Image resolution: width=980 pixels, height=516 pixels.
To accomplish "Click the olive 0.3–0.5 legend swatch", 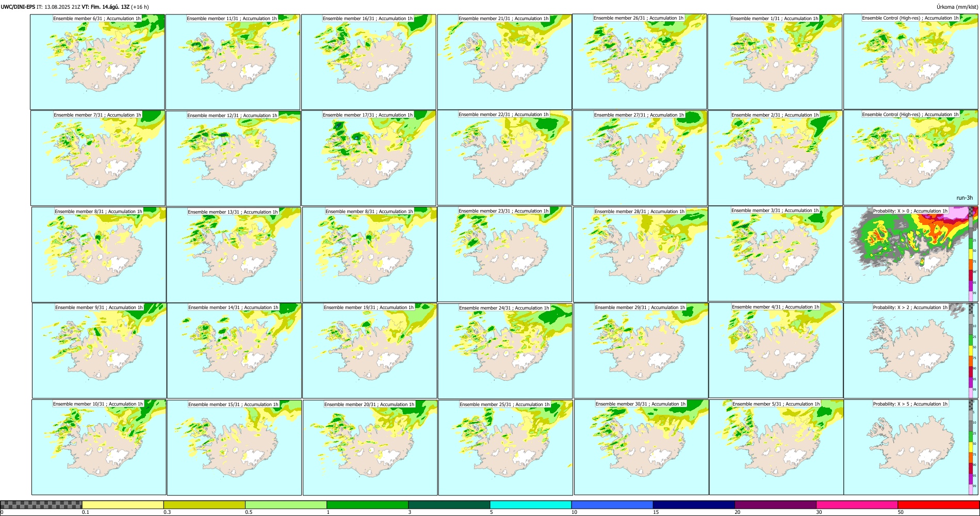I will (204, 505).
